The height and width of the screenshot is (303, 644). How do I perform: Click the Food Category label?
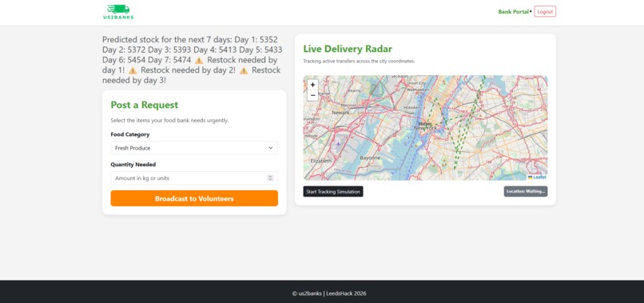(x=129, y=134)
